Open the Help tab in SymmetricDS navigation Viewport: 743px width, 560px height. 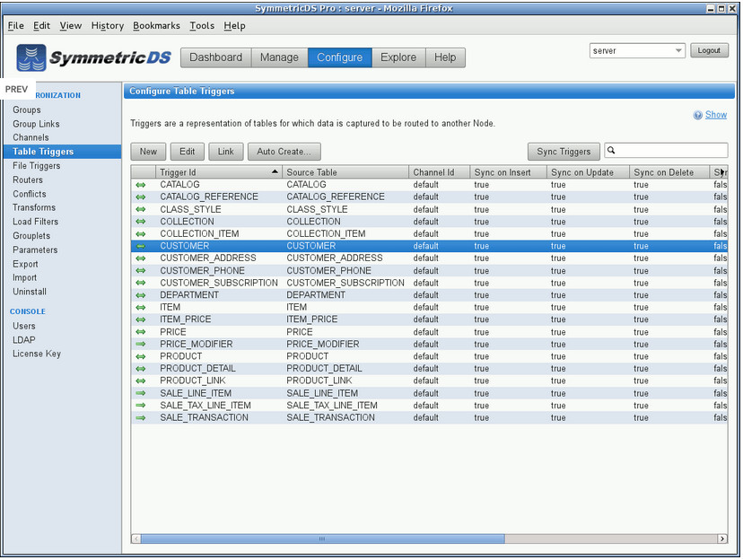pyautogui.click(x=445, y=57)
